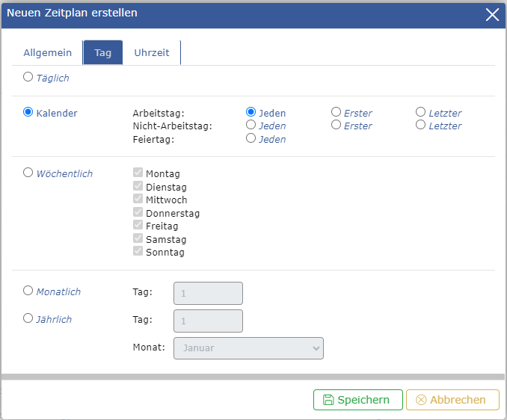The height and width of the screenshot is (420, 507).
Task: Open the Uhrzeit tab
Action: pos(152,53)
